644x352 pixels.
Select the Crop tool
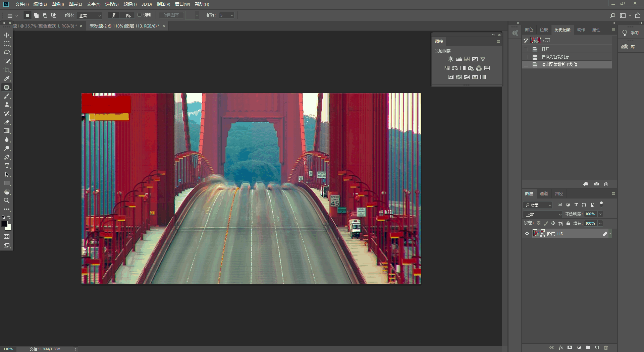point(7,70)
